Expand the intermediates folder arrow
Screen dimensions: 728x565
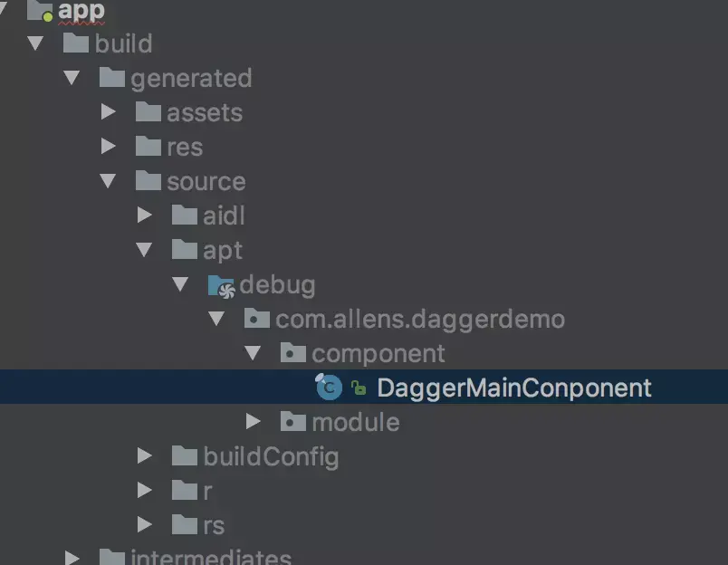pyautogui.click(x=72, y=557)
